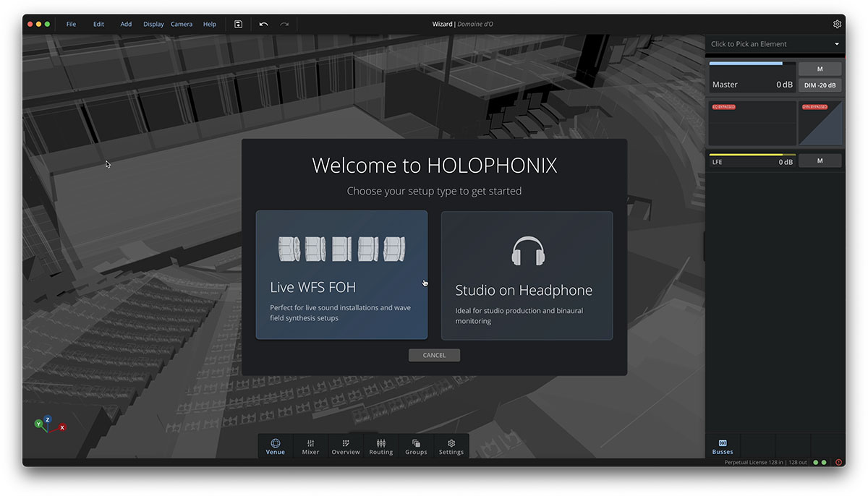868x496 pixels.
Task: Cancel the Welcome to HOLOPHONIX wizard
Action: tap(434, 354)
